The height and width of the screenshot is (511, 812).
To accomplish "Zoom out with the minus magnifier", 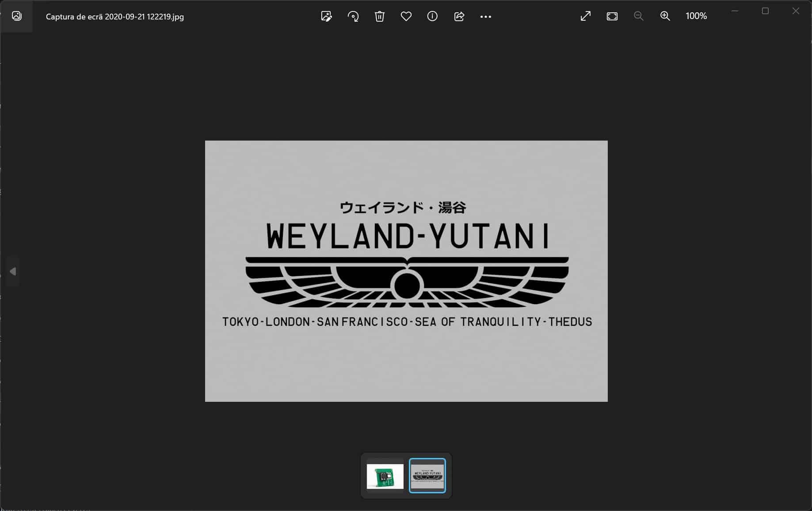I will click(x=638, y=16).
